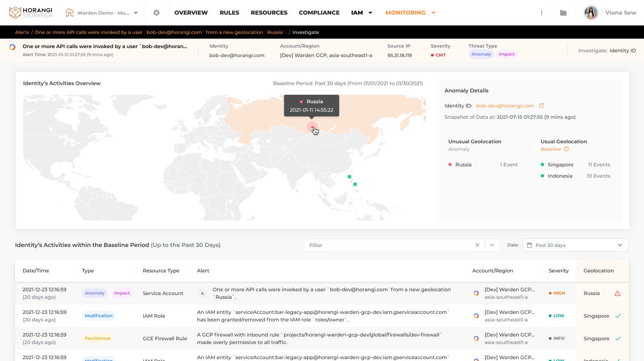The image size is (644, 361).
Task: Click the CRIT severity indicator
Action: [438, 55]
